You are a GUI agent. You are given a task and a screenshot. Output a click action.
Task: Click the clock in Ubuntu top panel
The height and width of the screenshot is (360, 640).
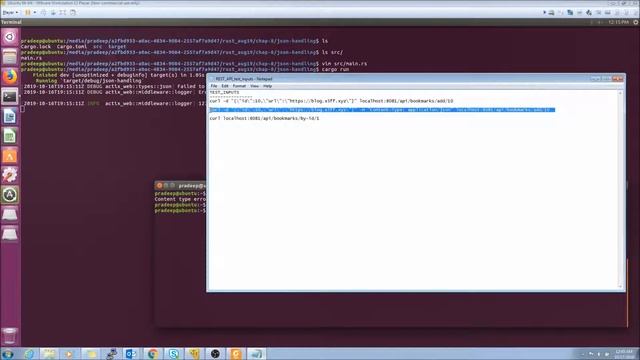click(618, 22)
